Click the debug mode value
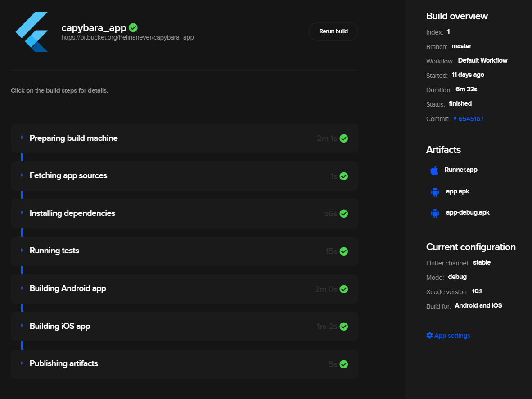Viewport: 532px width, 399px height. tap(457, 277)
